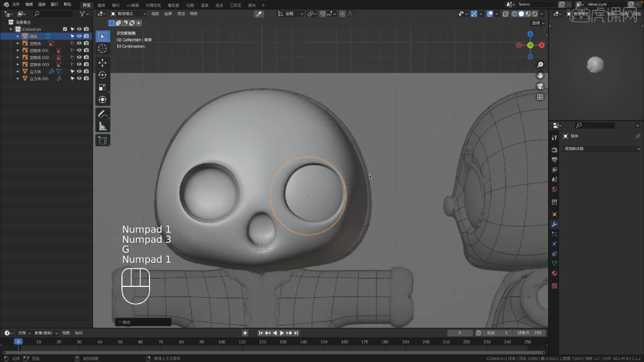Select the Add Cube tool
644x362 pixels.
click(x=103, y=140)
